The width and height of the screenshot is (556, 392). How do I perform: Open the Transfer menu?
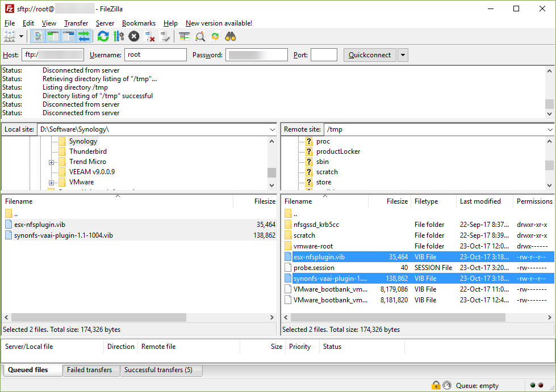(76, 23)
